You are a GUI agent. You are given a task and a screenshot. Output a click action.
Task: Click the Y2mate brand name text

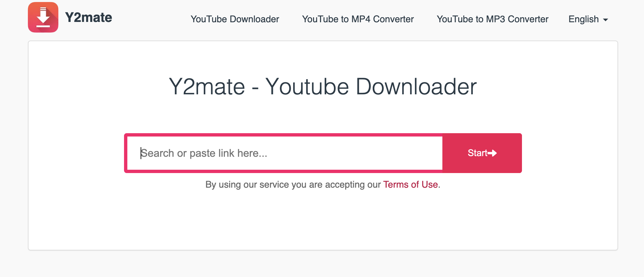click(89, 17)
